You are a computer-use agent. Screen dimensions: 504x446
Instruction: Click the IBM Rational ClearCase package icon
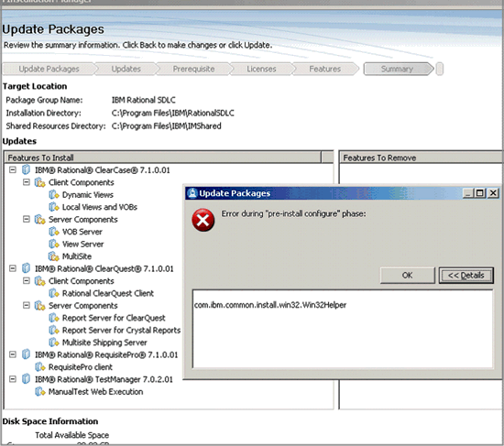pyautogui.click(x=26, y=169)
